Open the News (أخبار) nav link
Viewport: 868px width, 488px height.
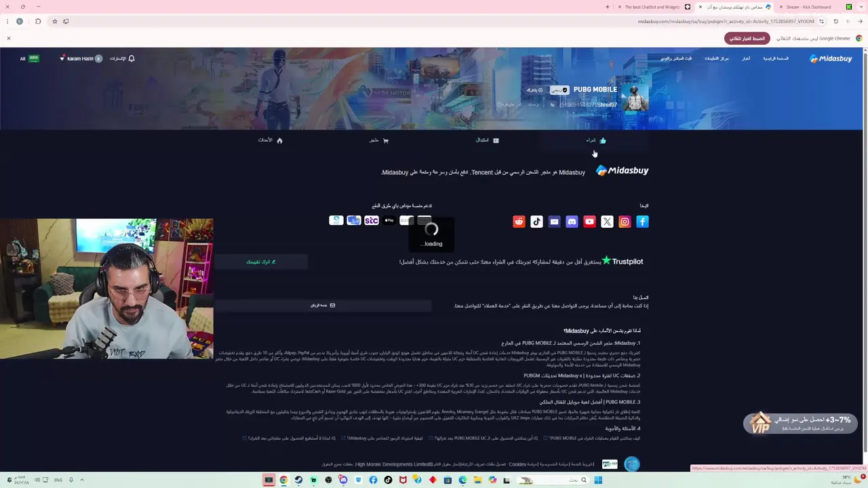click(746, 58)
